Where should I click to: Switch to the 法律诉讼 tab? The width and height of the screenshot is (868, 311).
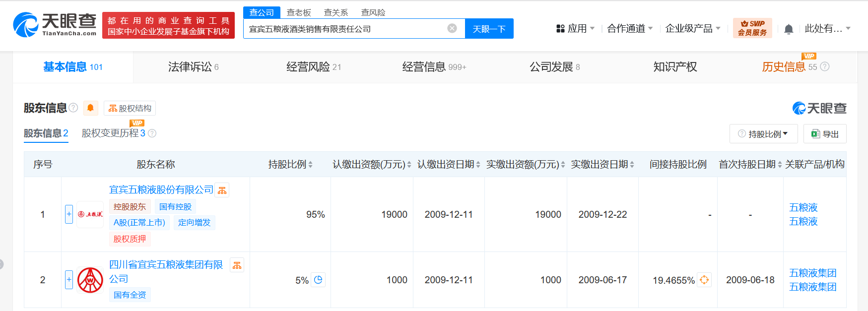point(193,67)
